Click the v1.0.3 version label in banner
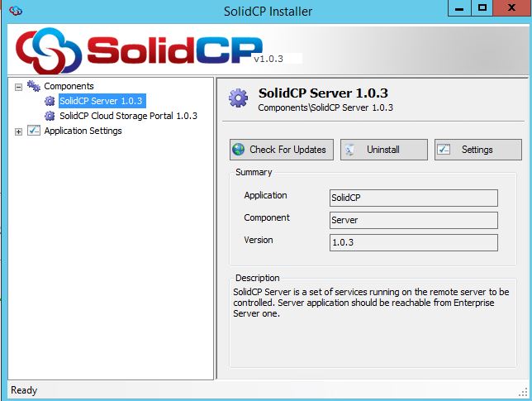The width and height of the screenshot is (532, 401). pos(268,59)
